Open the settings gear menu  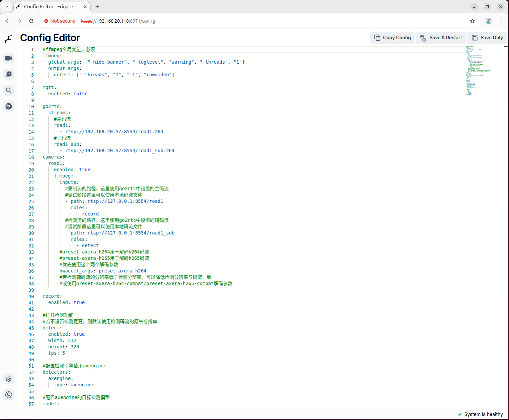(9, 379)
